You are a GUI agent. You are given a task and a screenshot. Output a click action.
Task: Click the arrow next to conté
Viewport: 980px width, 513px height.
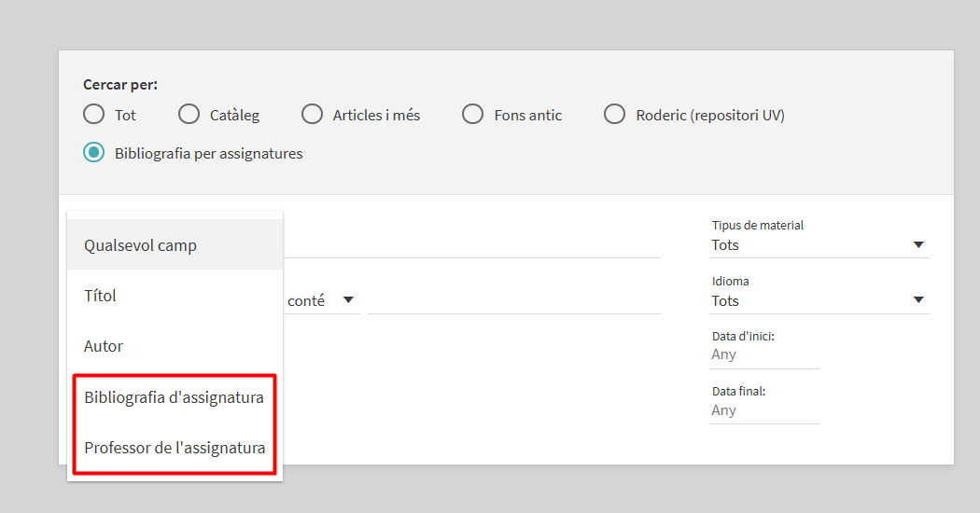coord(349,300)
